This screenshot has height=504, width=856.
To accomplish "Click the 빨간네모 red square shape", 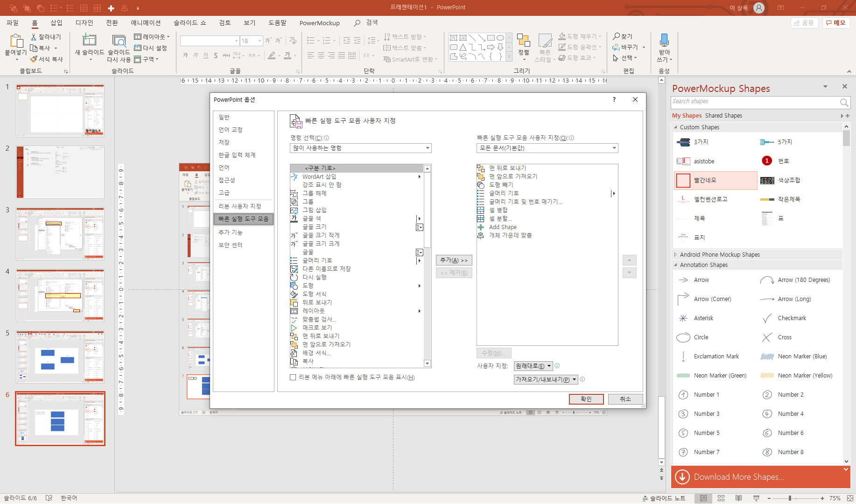I will pyautogui.click(x=683, y=180).
